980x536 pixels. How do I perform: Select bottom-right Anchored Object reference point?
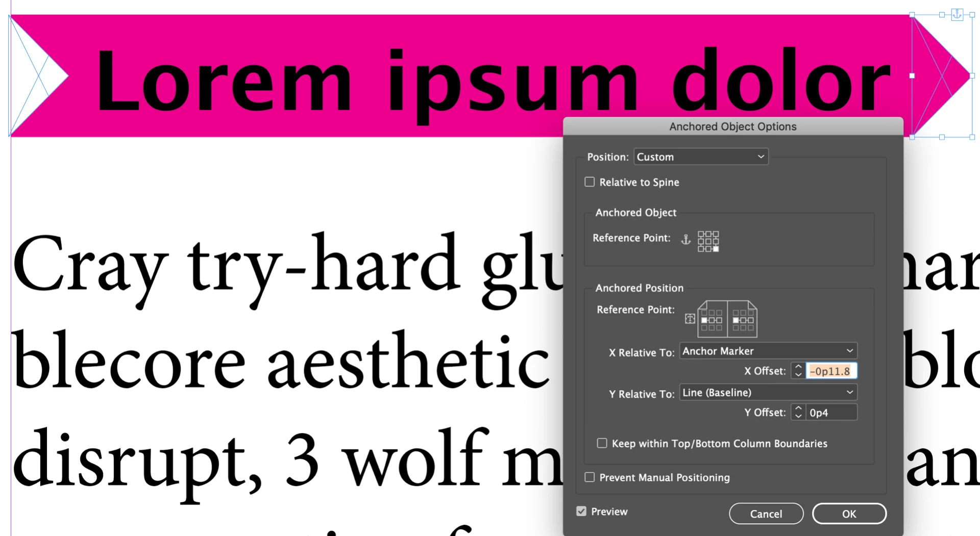pyautogui.click(x=716, y=249)
